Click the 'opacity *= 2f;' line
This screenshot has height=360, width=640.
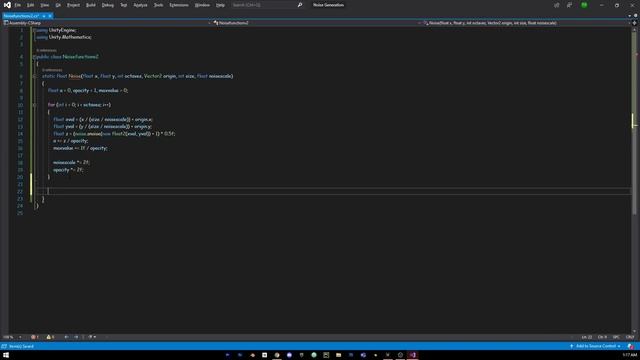[x=68, y=170]
